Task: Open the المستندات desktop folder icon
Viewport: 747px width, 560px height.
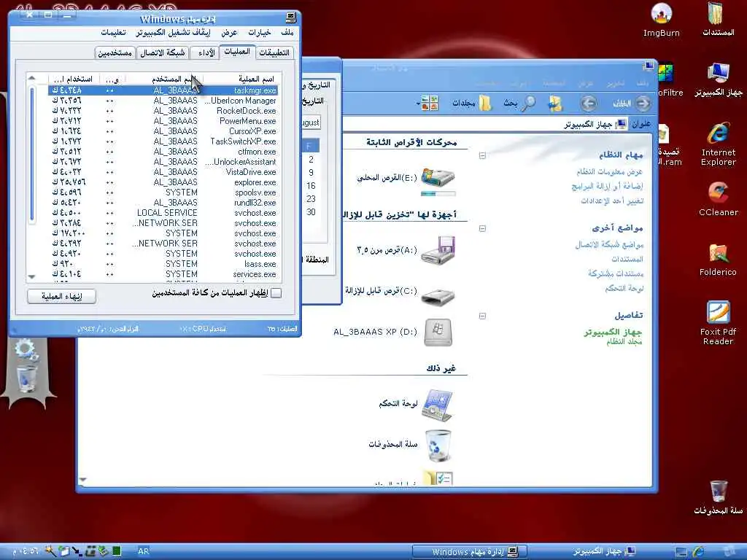Action: (719, 20)
